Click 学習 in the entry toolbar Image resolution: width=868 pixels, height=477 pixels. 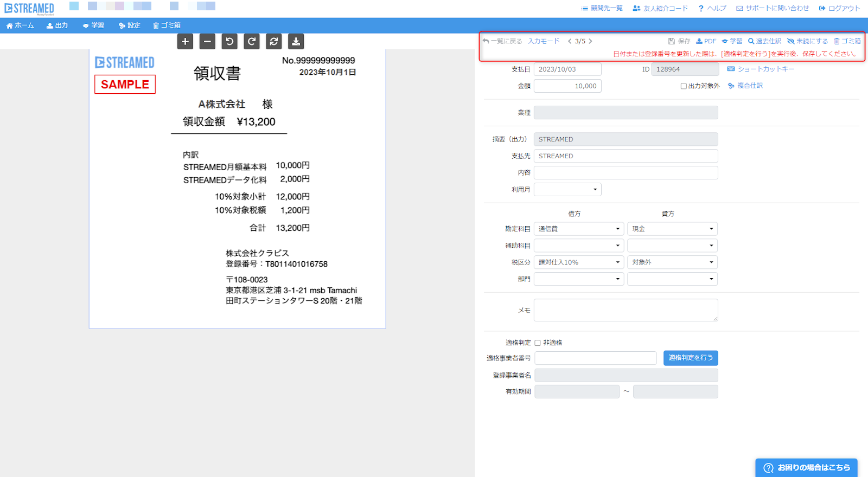coord(732,41)
